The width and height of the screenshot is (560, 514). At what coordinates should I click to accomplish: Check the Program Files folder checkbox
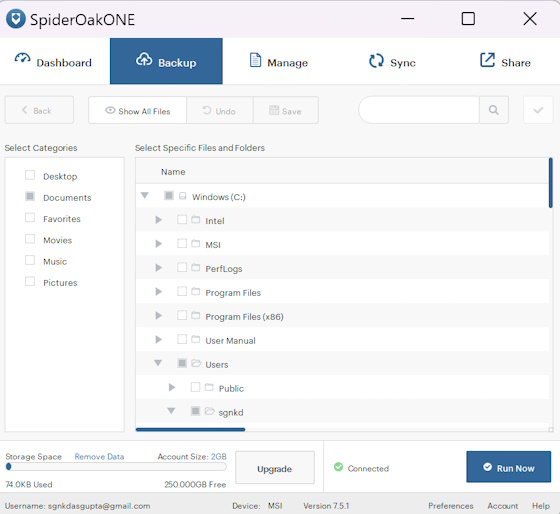pos(182,291)
